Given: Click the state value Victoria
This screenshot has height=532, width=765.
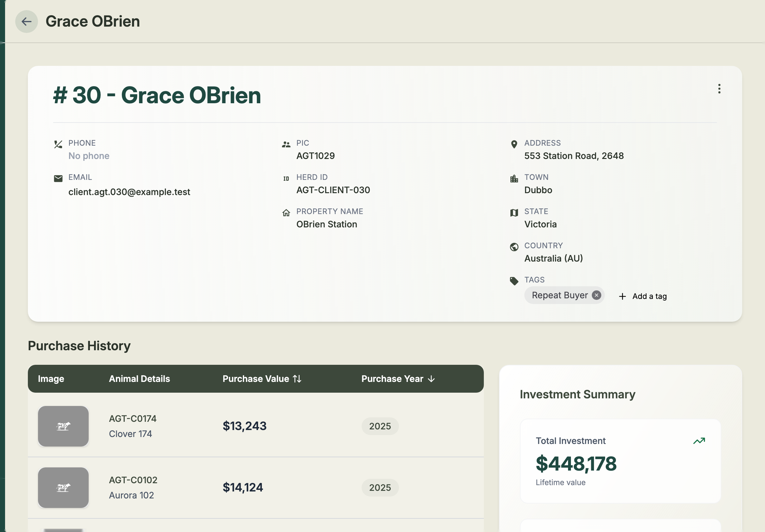Looking at the screenshot, I should point(541,224).
